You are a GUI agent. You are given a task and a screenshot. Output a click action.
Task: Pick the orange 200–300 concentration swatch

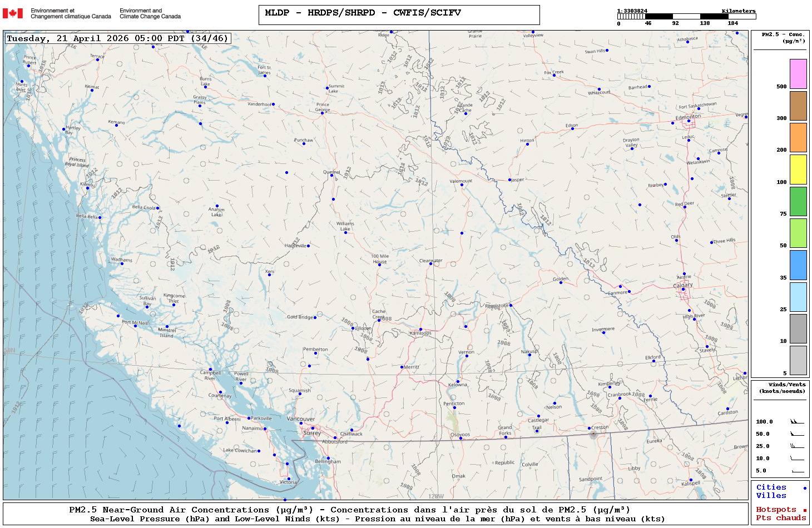798,137
